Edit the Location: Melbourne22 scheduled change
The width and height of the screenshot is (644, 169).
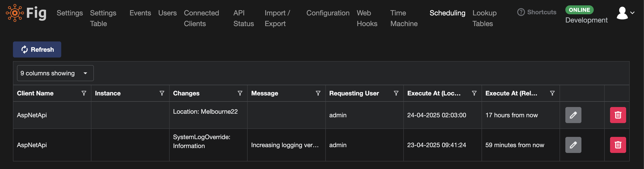[573, 115]
